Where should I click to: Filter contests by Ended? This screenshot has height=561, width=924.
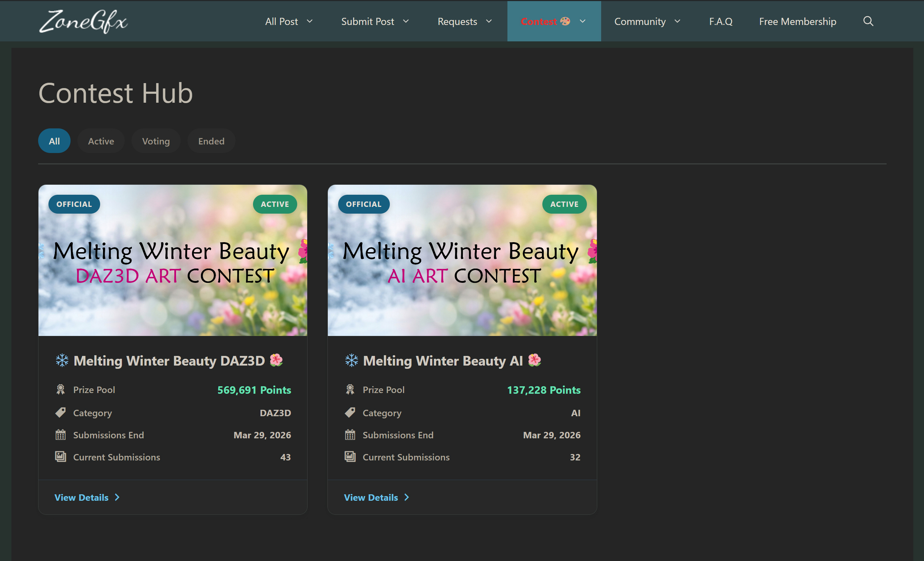pyautogui.click(x=211, y=141)
